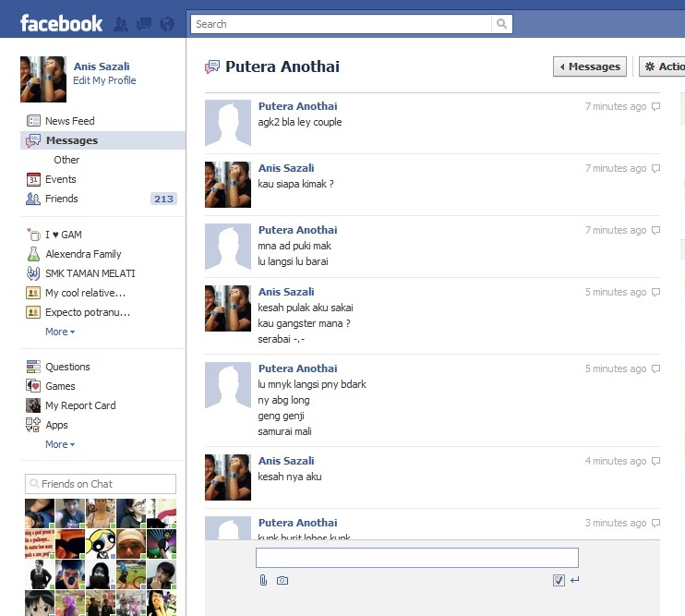Image resolution: width=685 pixels, height=616 pixels.
Task: Open Games in the sidebar
Action: (x=60, y=386)
